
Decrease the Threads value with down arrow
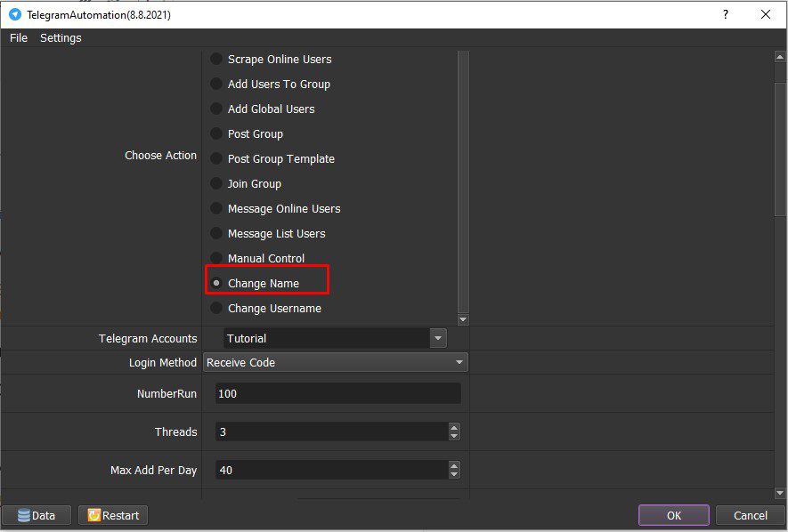click(454, 436)
